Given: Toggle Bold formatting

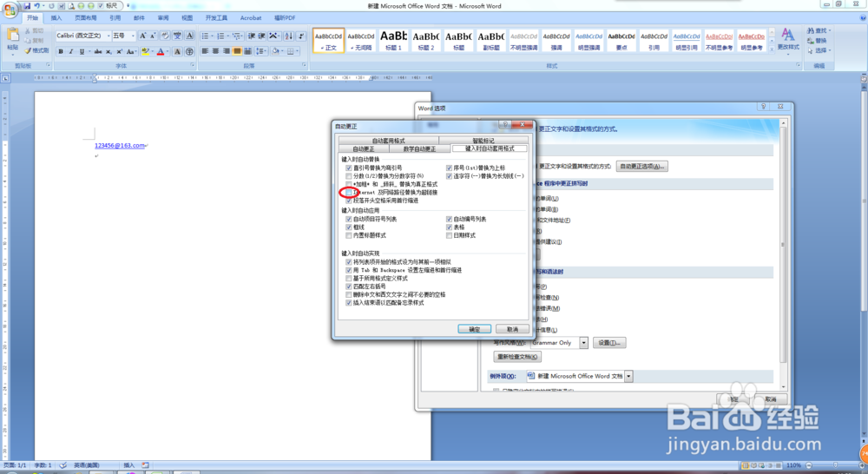Looking at the screenshot, I should 61,51.
